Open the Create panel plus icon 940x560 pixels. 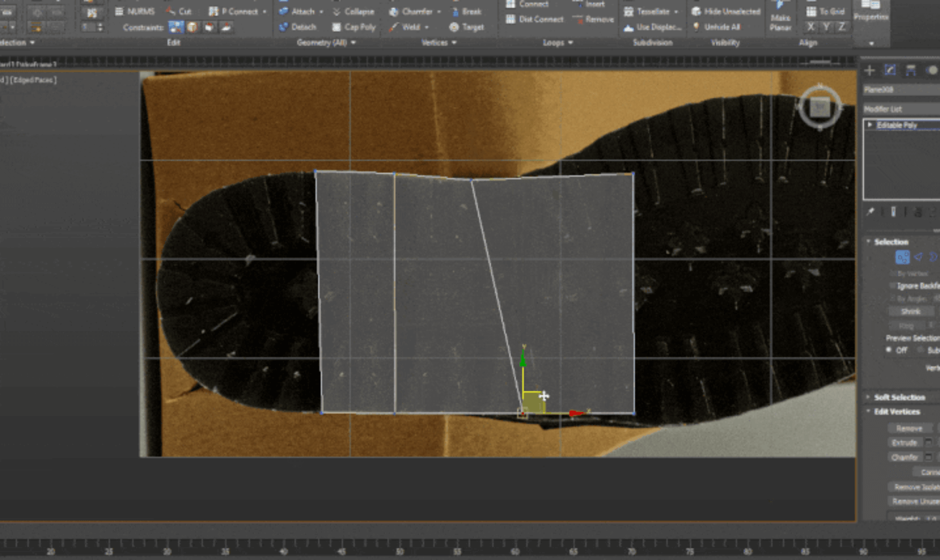click(869, 70)
